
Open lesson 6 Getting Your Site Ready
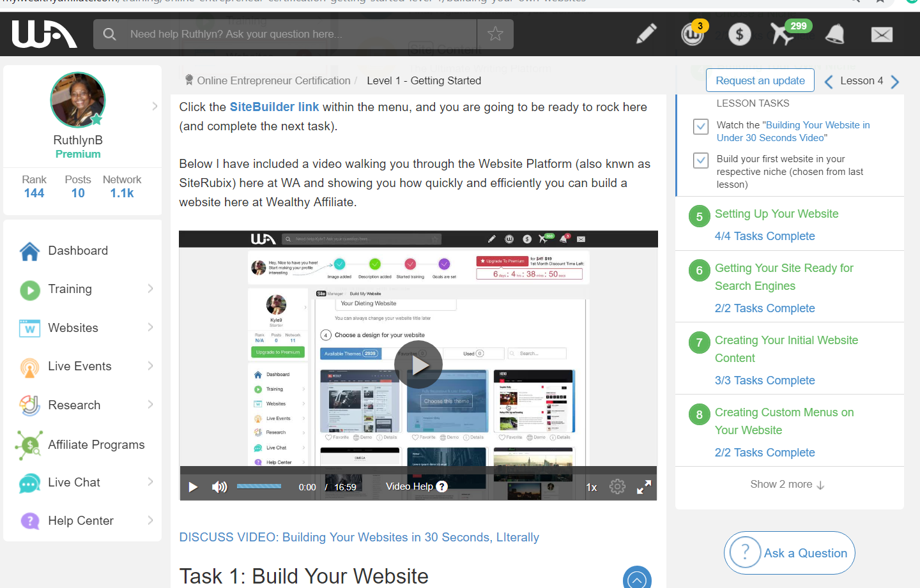pos(784,277)
